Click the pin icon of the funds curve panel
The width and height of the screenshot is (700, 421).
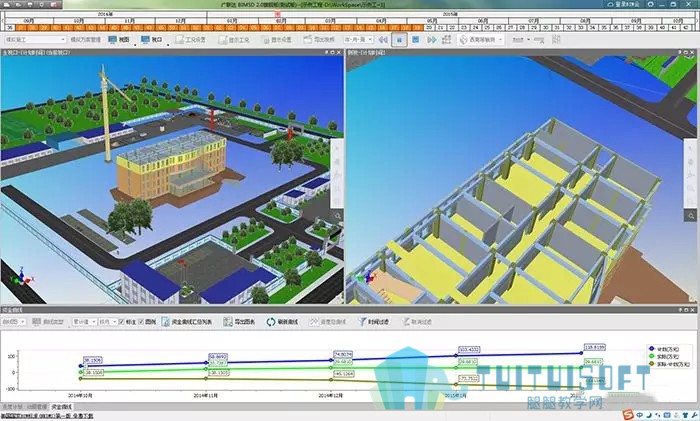pyautogui.click(x=679, y=309)
